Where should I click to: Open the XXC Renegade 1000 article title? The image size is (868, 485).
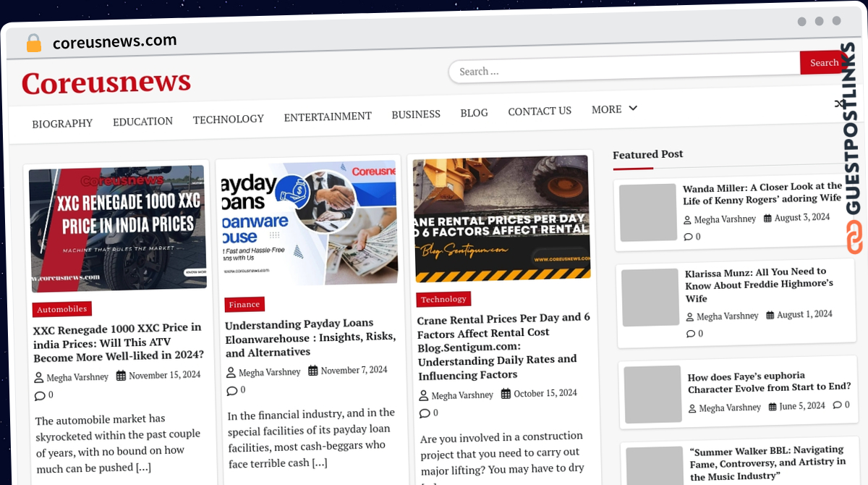(119, 342)
